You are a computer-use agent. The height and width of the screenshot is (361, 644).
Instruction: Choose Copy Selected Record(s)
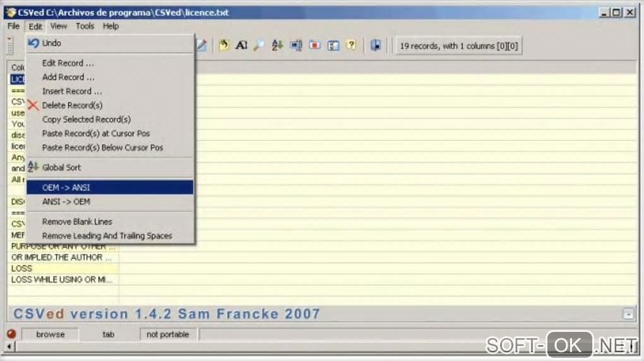110,119
